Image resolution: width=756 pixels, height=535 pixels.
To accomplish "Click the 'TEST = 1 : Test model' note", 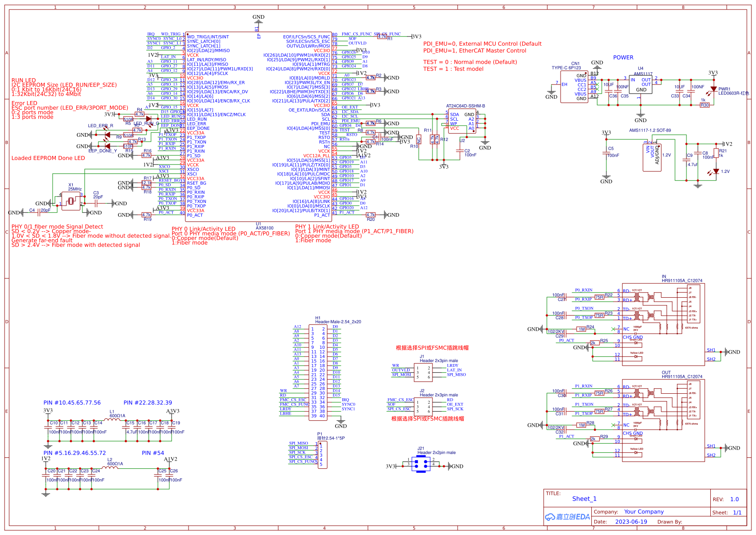I will pyautogui.click(x=453, y=69).
